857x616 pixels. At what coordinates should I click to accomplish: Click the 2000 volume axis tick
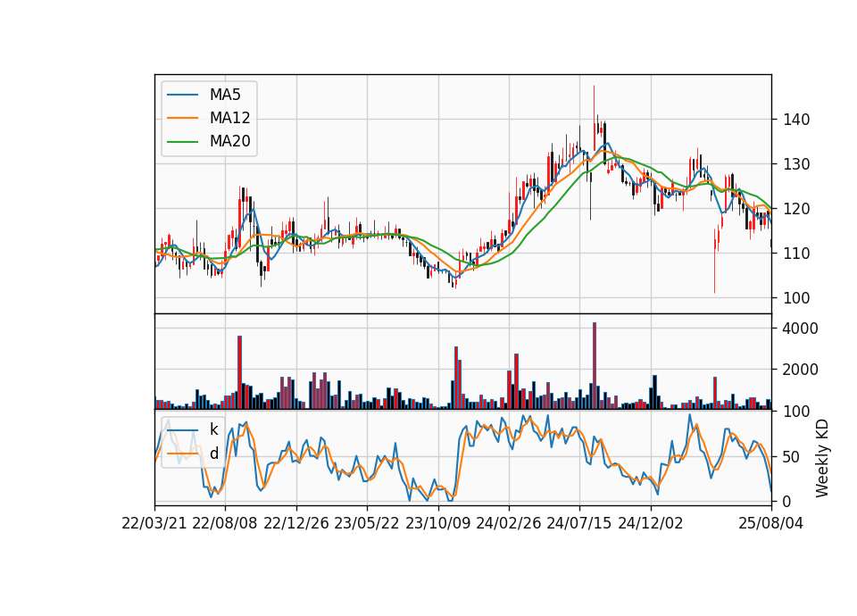[x=800, y=370]
